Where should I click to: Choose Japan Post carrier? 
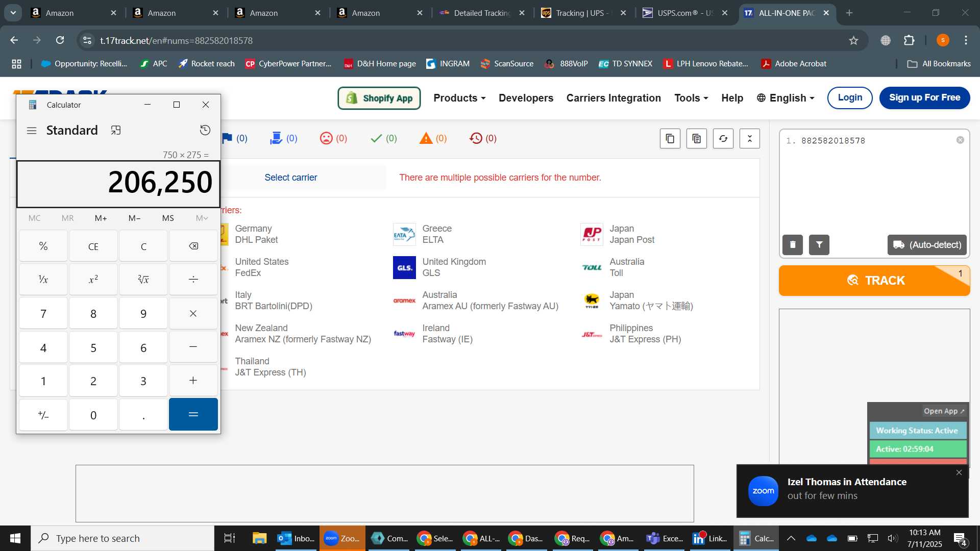pos(618,234)
